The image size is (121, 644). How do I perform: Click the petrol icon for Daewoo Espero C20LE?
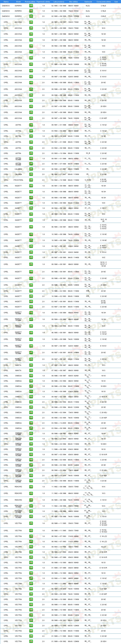pos(31,16)
